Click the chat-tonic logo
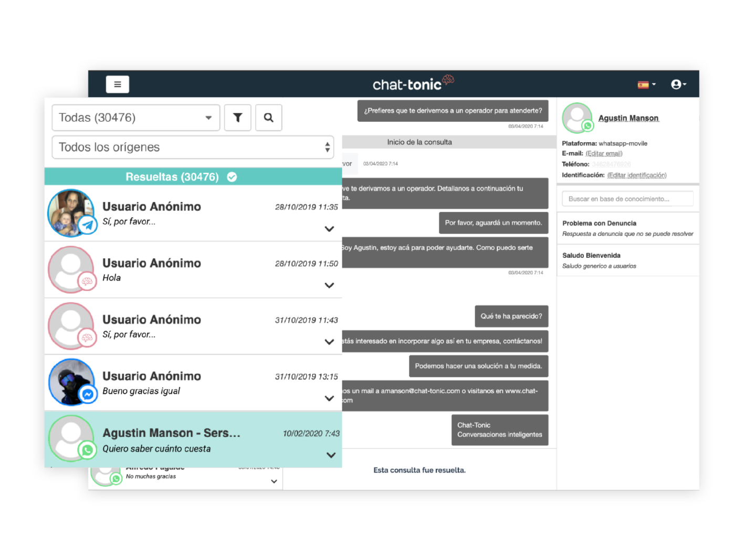 (x=413, y=83)
